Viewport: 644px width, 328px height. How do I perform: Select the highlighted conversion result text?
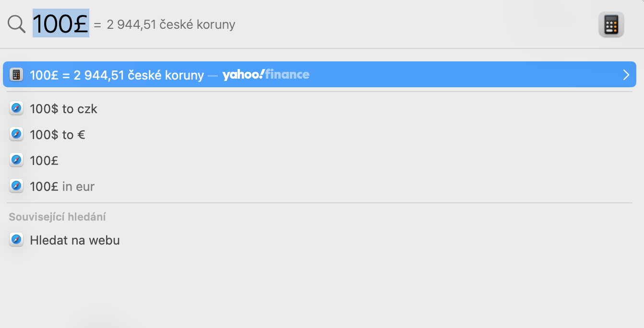click(x=117, y=75)
